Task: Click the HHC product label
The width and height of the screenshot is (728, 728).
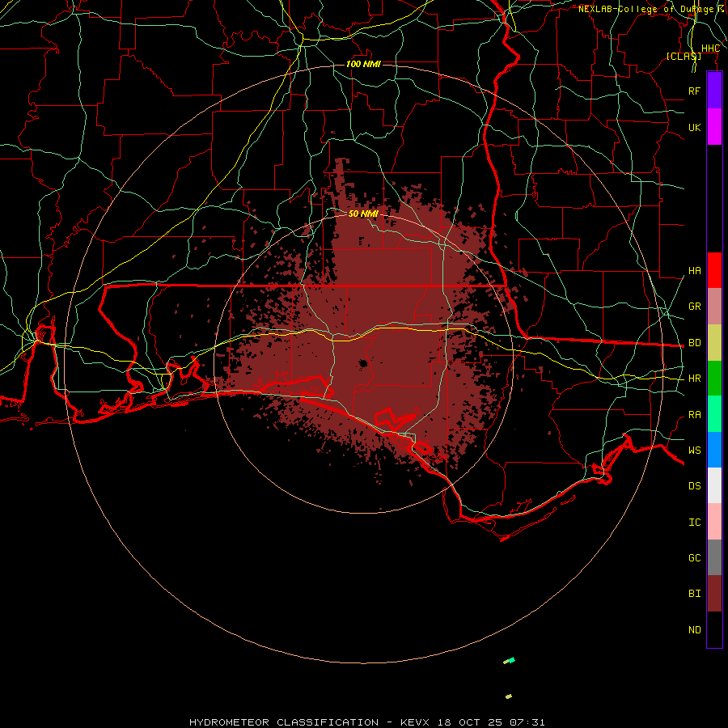Action: click(710, 49)
